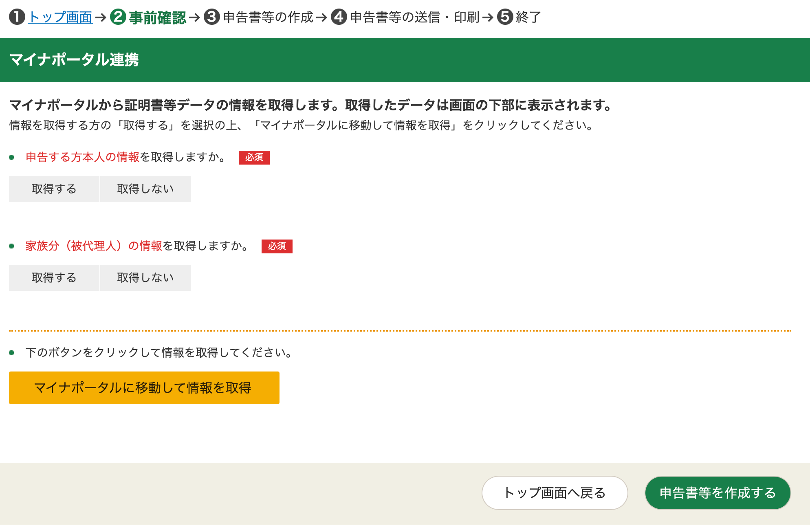
Task: Click the マイナポータル連携 green header
Action: pyautogui.click(x=74, y=60)
